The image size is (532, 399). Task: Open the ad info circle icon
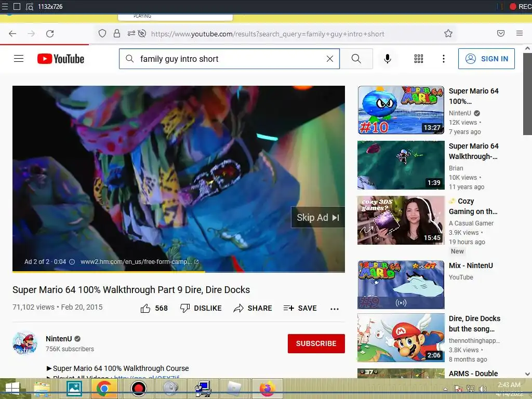(72, 262)
